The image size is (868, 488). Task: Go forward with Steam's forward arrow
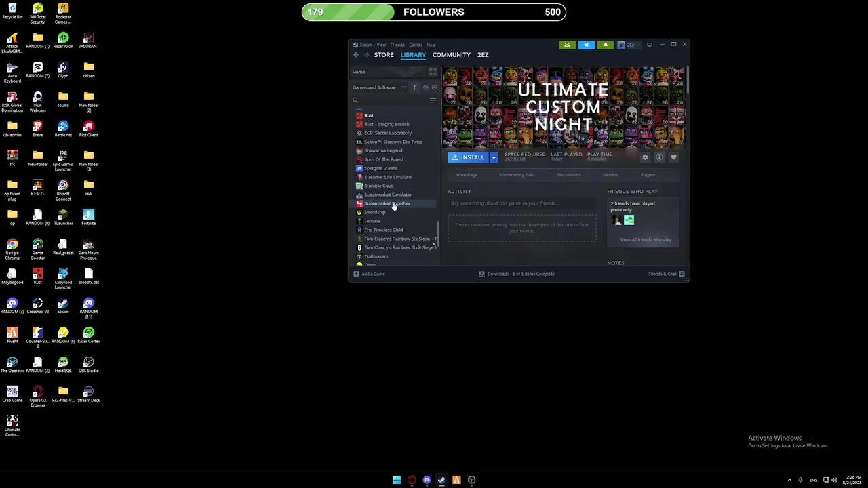[367, 55]
